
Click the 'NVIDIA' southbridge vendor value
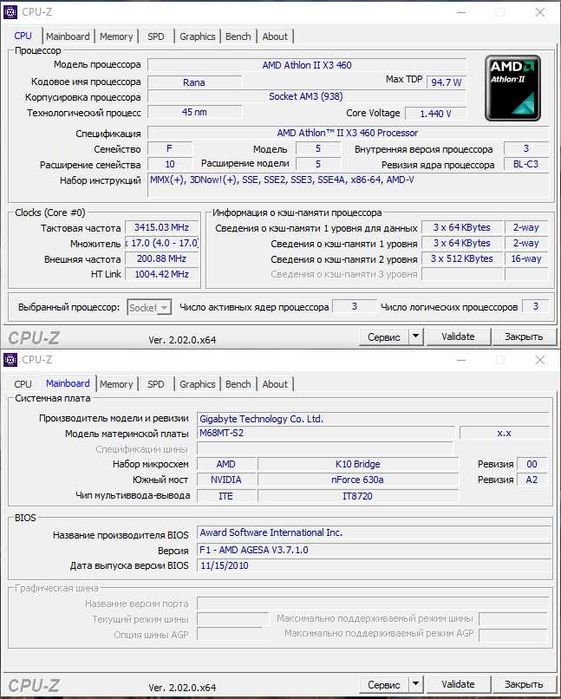pos(226,480)
